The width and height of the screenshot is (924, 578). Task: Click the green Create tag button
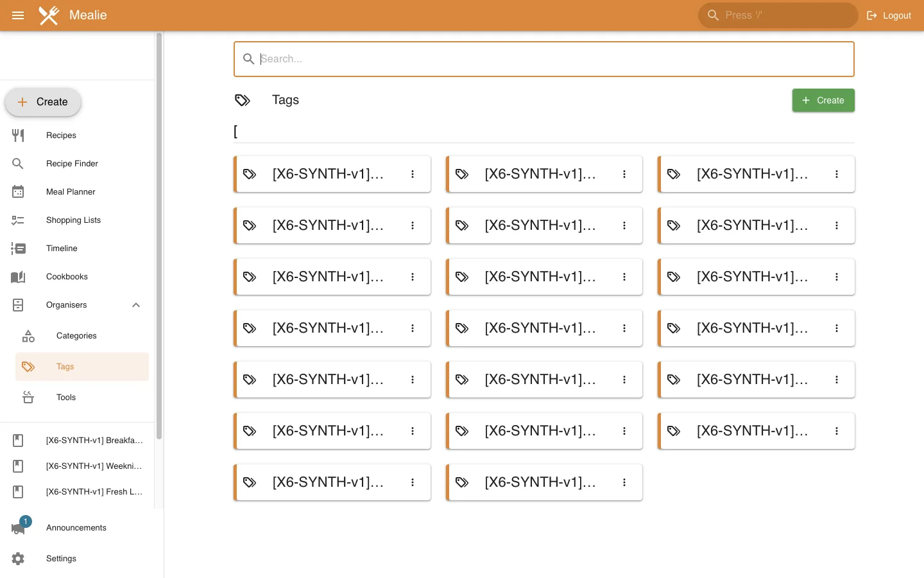click(x=823, y=100)
